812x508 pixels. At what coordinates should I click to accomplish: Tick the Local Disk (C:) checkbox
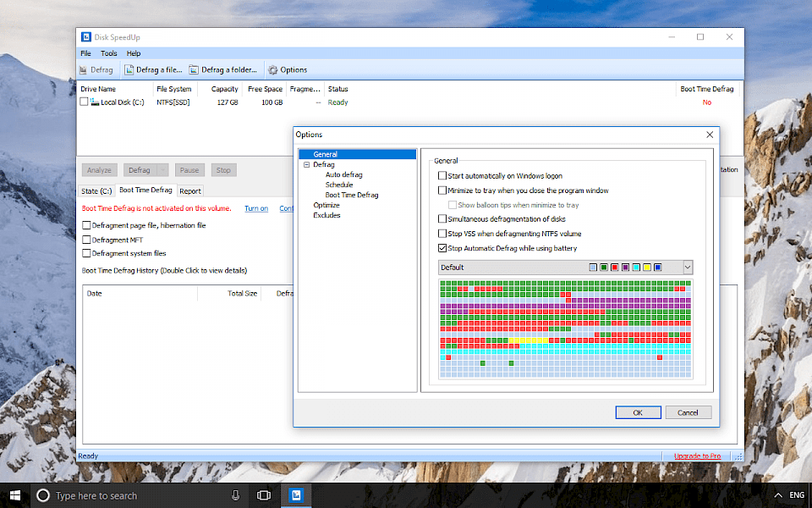coord(84,102)
